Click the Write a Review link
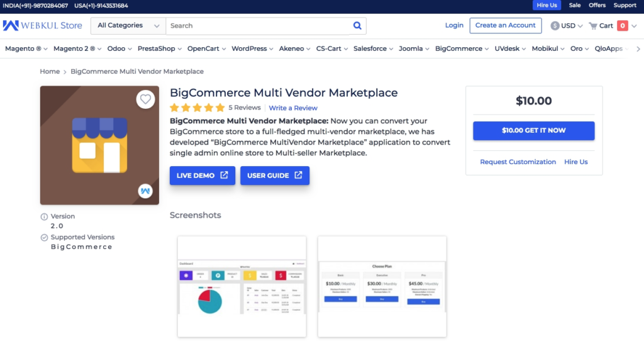Image resolution: width=644 pixels, height=341 pixels. click(293, 108)
